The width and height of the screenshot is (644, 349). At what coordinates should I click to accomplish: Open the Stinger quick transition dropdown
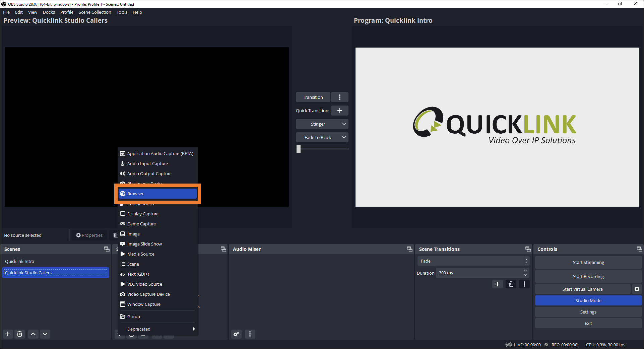coord(322,124)
